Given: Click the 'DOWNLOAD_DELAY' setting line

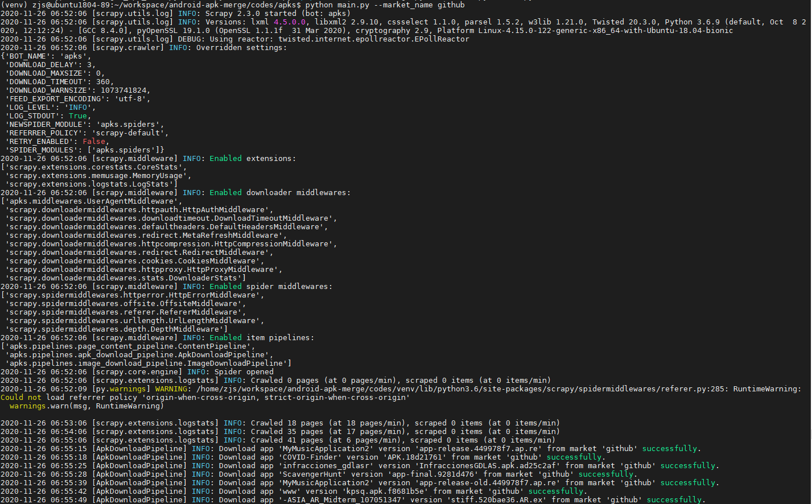Looking at the screenshot, I should [x=51, y=65].
